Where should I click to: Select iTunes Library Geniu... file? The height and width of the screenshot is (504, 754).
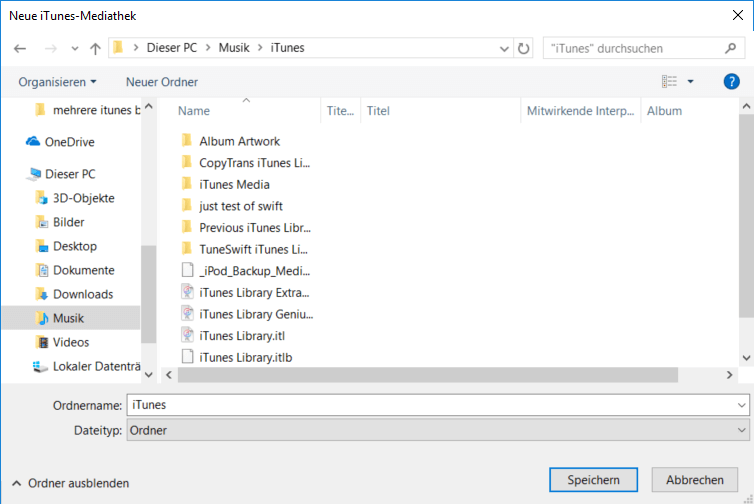coord(247,314)
